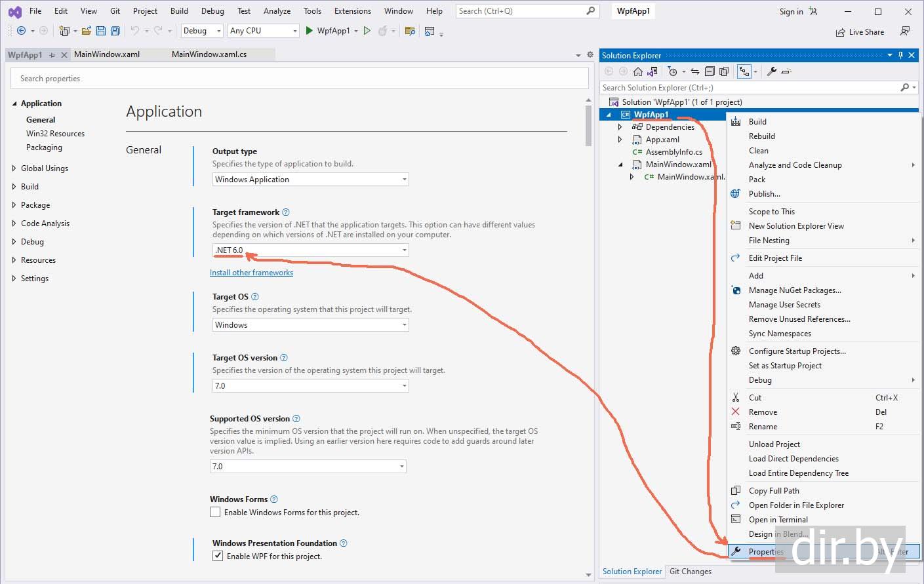Start debugging with green play arrow
924x584 pixels.
309,31
